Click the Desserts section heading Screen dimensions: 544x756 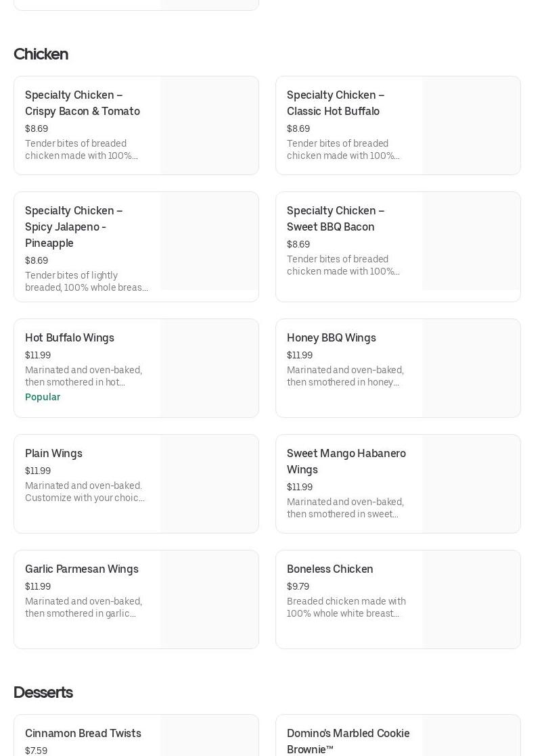tap(43, 692)
